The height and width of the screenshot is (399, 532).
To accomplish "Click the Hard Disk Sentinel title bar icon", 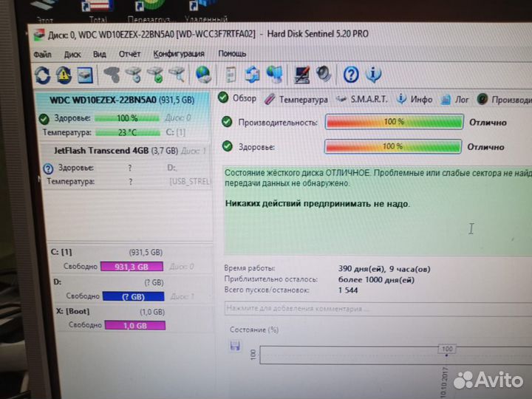I will (38, 35).
